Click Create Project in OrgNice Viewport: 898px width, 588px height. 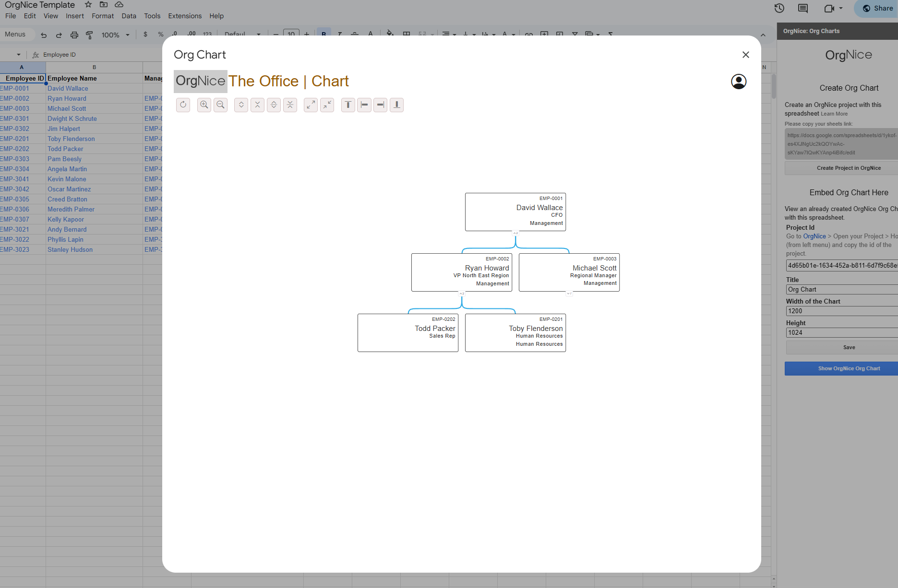tap(841, 168)
